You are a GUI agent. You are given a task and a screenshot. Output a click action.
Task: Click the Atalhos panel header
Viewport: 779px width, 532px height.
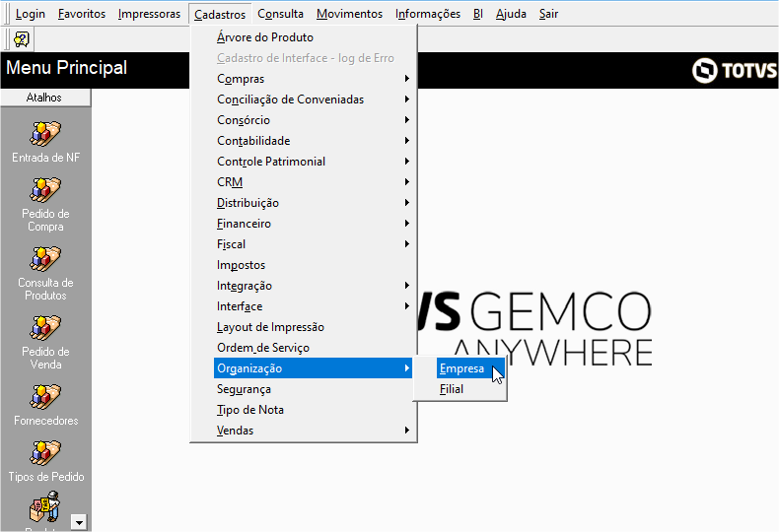point(45,98)
